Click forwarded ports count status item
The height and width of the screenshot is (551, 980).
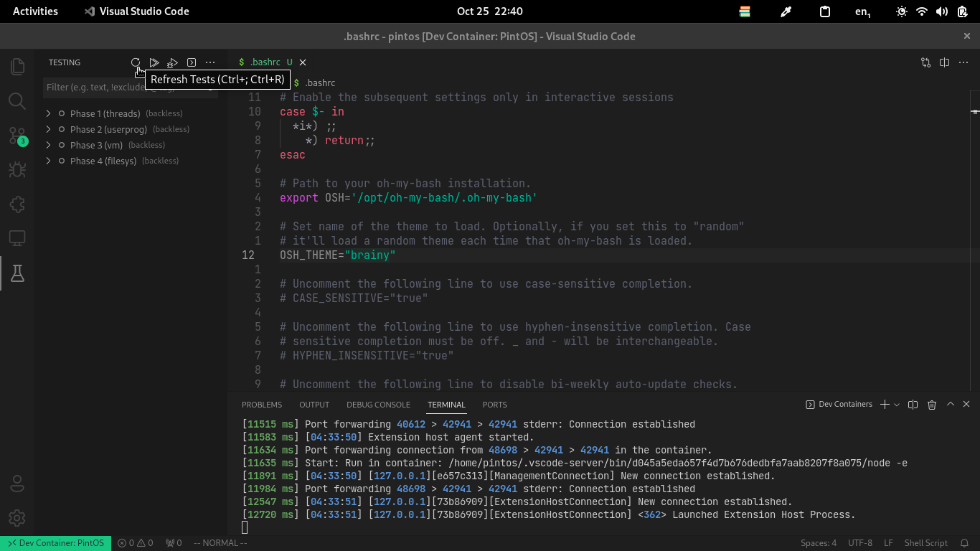tap(174, 543)
